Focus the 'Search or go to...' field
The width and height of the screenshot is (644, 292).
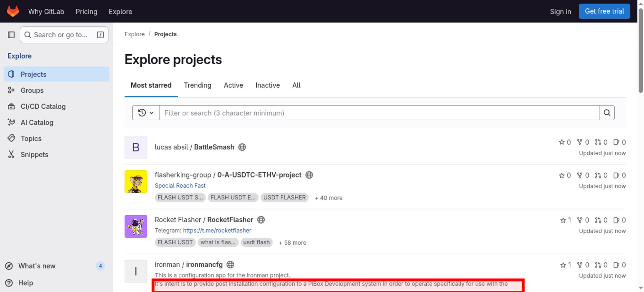point(64,35)
